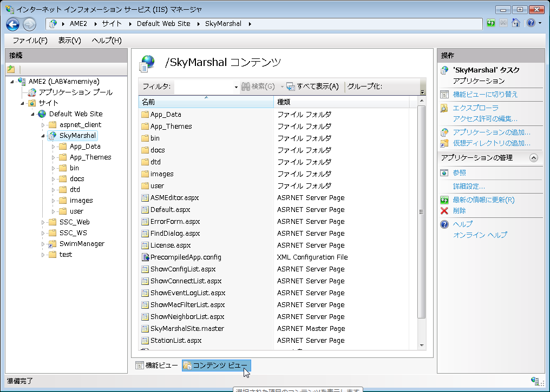Click the 詳細設定 link
550x392 pixels.
coord(469,187)
